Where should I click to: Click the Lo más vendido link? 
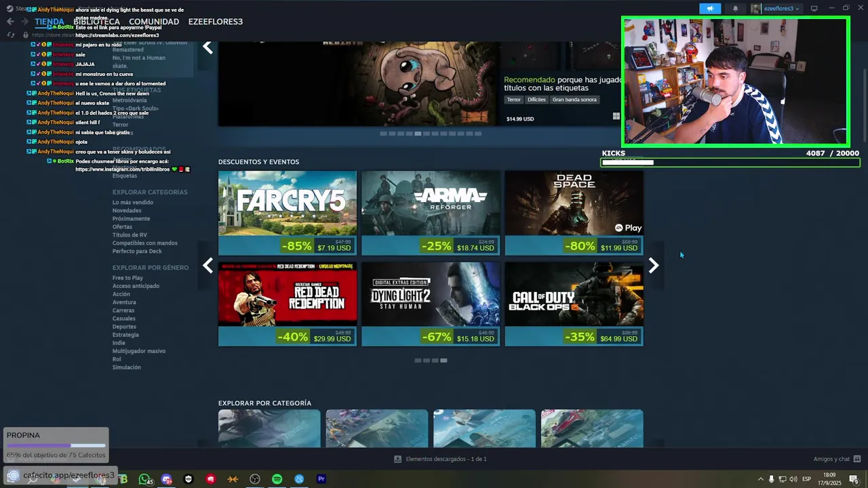click(x=133, y=203)
